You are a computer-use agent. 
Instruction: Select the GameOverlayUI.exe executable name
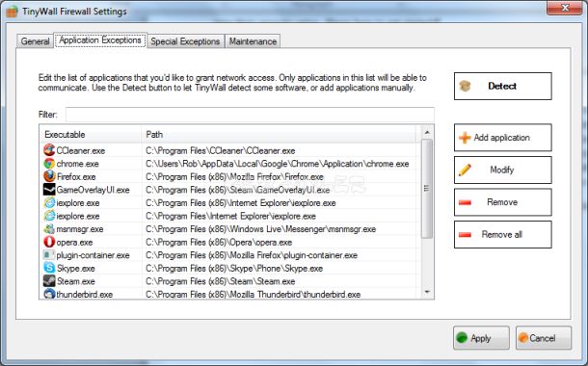tap(93, 190)
